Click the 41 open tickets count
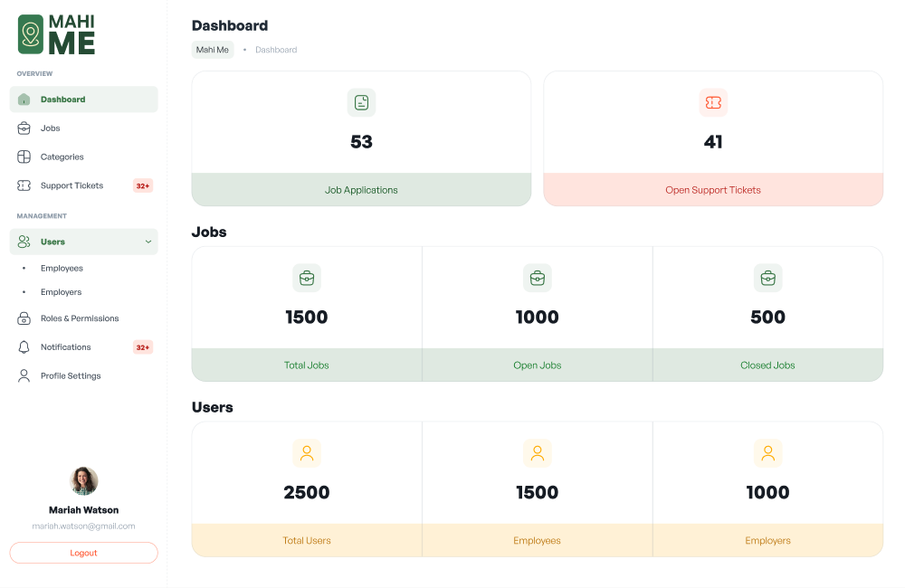The width and height of the screenshot is (905, 588). coord(713,142)
